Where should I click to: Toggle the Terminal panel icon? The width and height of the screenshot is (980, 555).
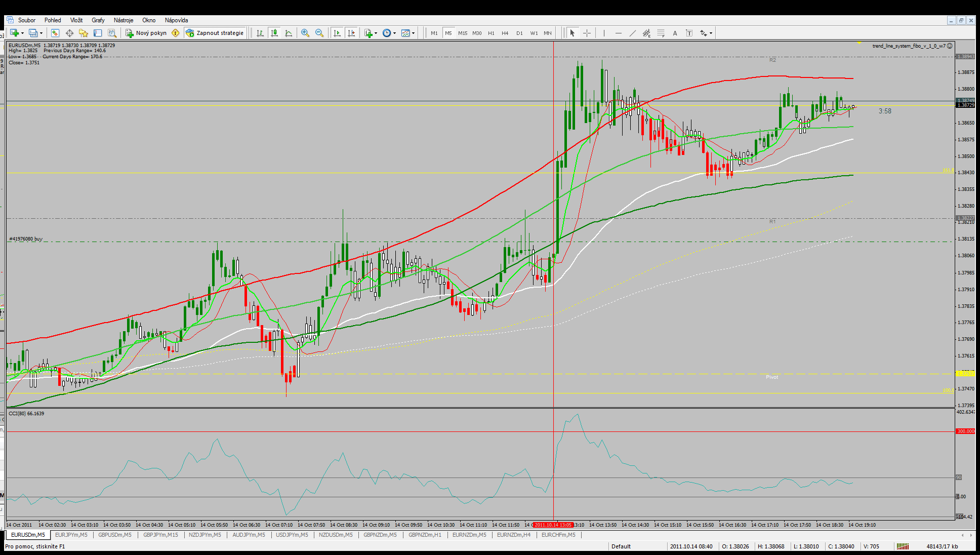point(98,33)
